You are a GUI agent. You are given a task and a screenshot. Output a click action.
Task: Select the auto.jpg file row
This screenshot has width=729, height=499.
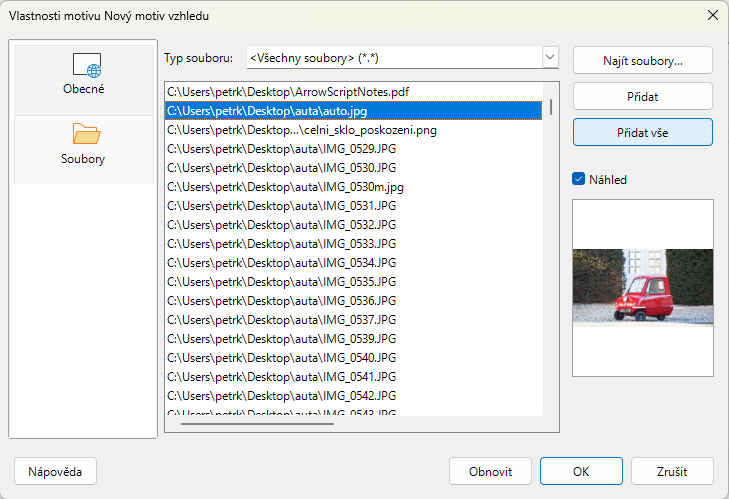pos(354,111)
